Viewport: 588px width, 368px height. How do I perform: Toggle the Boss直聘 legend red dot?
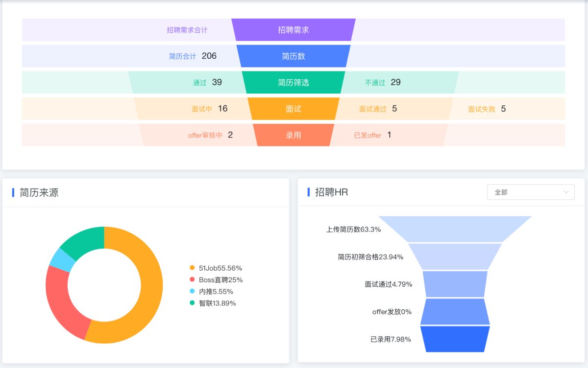pos(192,279)
